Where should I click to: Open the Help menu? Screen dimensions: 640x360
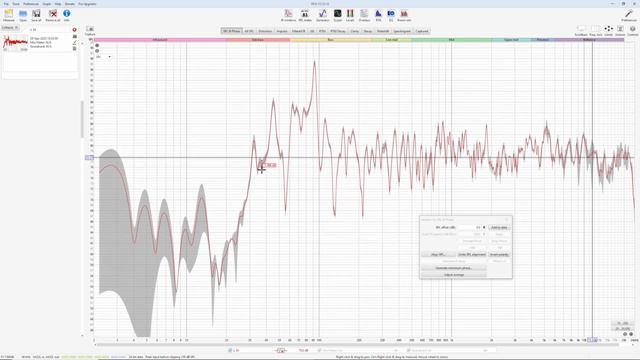[x=58, y=4]
